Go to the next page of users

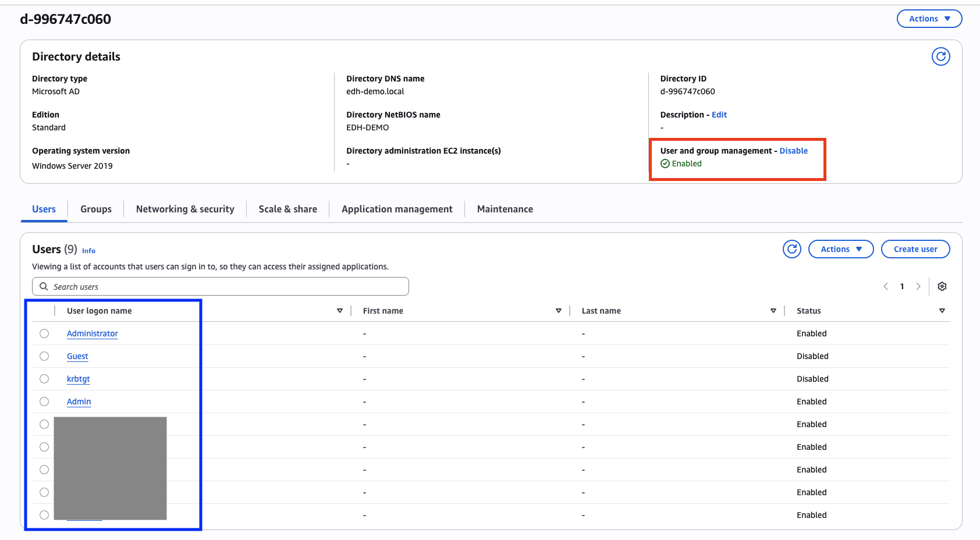918,286
